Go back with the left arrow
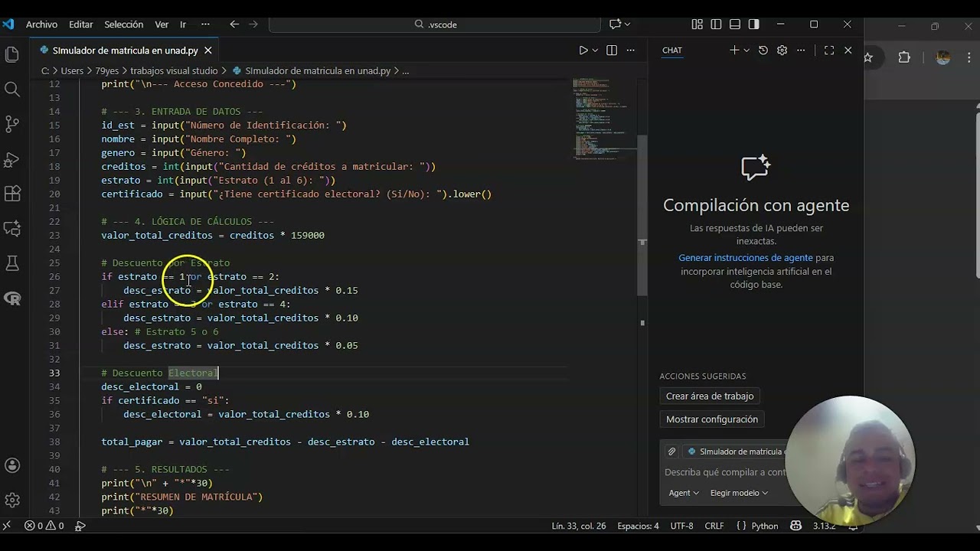The height and width of the screenshot is (551, 980). click(x=234, y=24)
